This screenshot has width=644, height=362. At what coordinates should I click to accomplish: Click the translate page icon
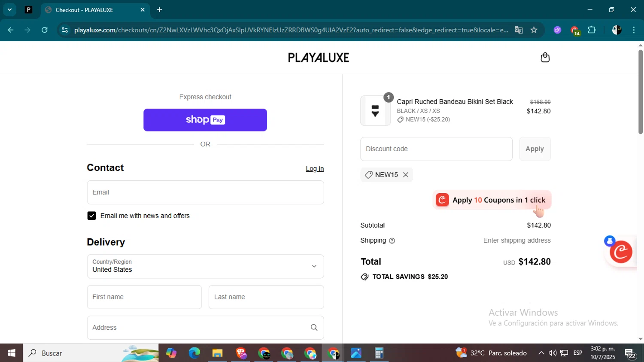tap(519, 30)
